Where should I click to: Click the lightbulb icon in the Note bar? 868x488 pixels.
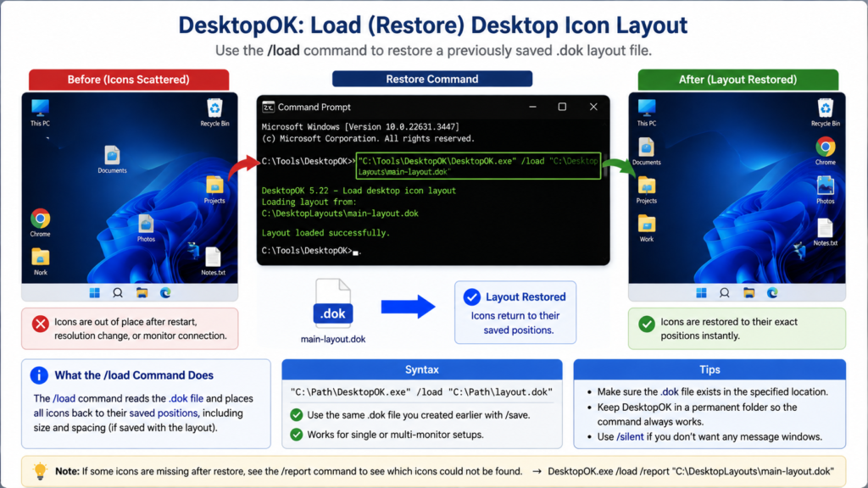[40, 471]
